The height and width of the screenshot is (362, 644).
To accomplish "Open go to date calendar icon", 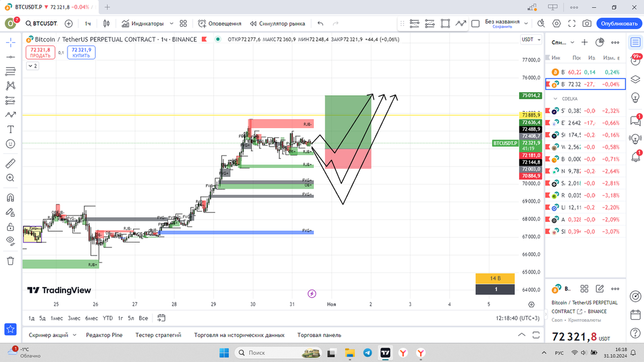I will 161,318.
